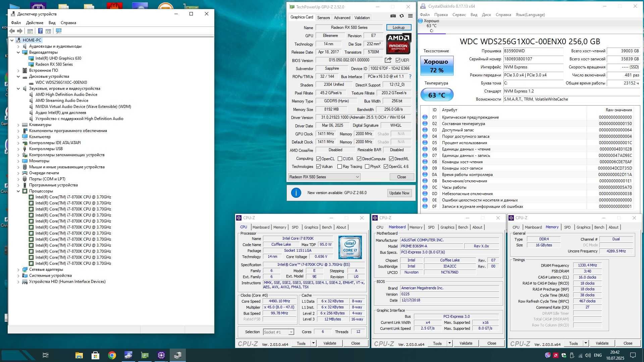
Task: Click the Name field showing Radeon RX 580 Series
Action: (x=349, y=27)
